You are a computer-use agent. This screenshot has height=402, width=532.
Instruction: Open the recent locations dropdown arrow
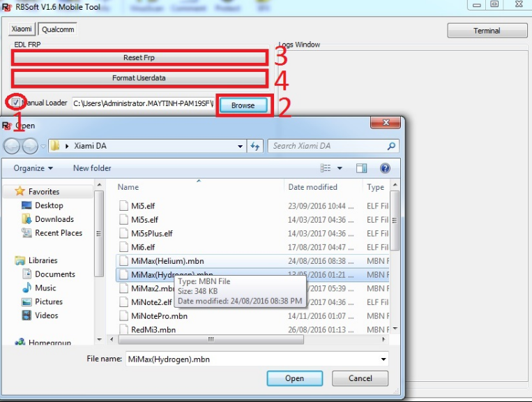pos(43,147)
